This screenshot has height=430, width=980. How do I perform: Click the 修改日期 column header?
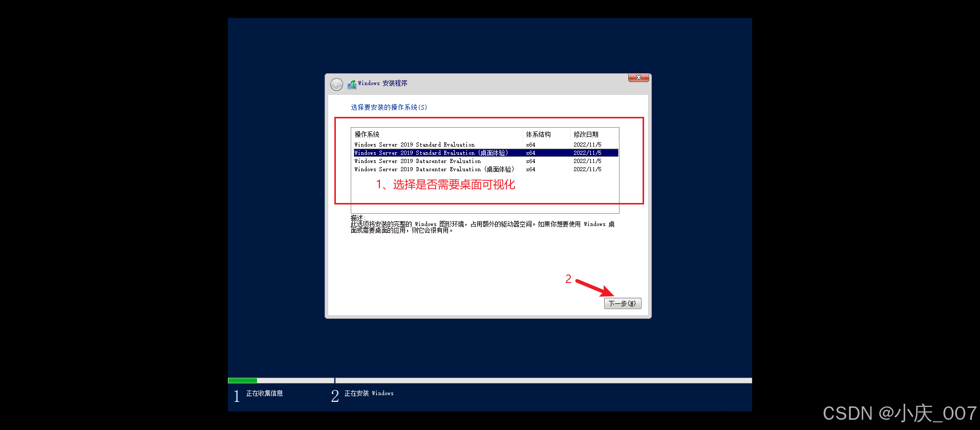(x=594, y=134)
